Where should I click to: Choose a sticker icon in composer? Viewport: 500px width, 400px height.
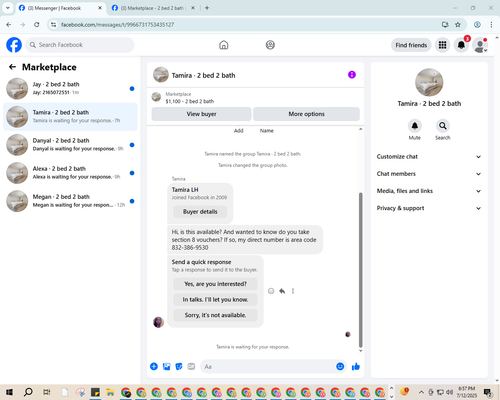point(179,367)
